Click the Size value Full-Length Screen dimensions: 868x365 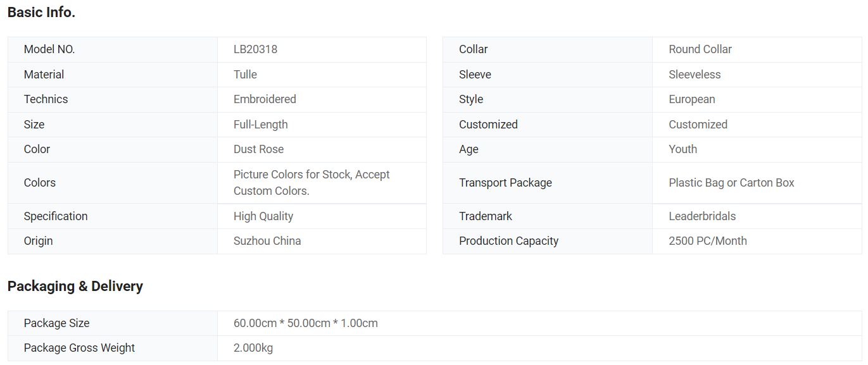pyautogui.click(x=260, y=125)
